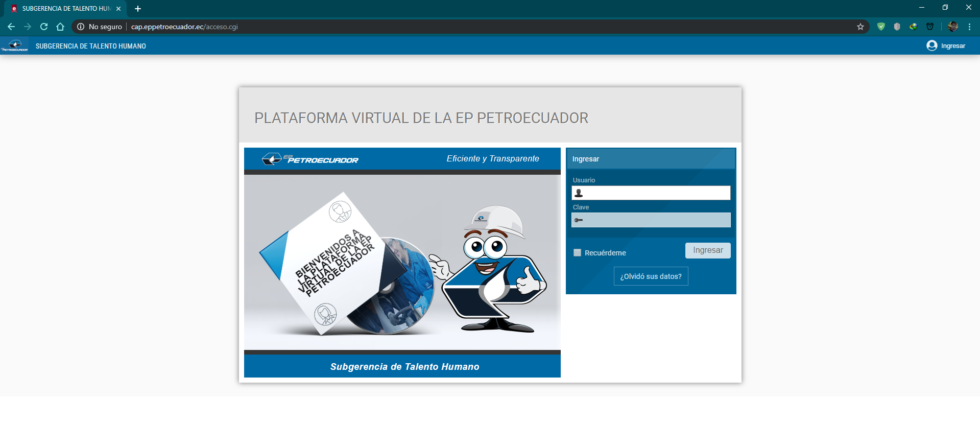980x447 pixels.
Task: Open the Chrome profile avatar
Action: tap(953, 27)
